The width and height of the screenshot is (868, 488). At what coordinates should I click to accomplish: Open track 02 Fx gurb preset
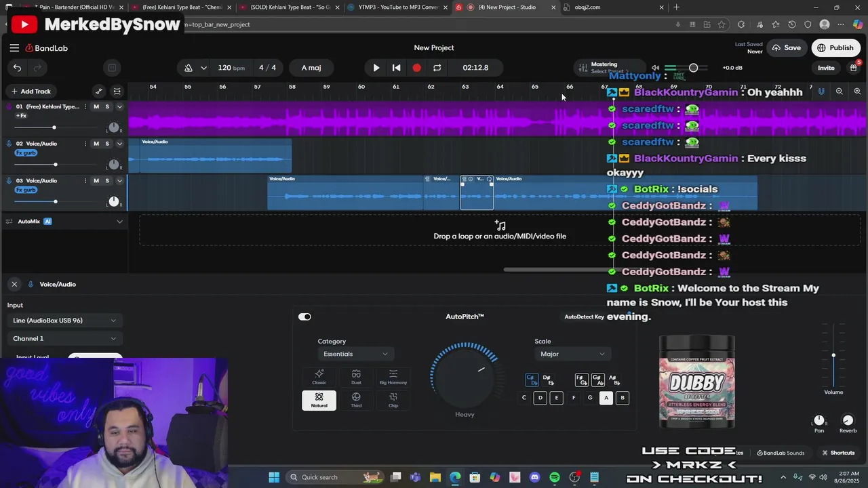26,153
